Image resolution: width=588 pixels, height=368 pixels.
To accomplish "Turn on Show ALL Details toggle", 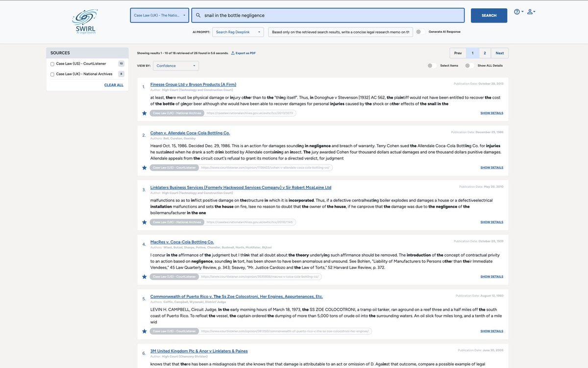I will 469,65.
